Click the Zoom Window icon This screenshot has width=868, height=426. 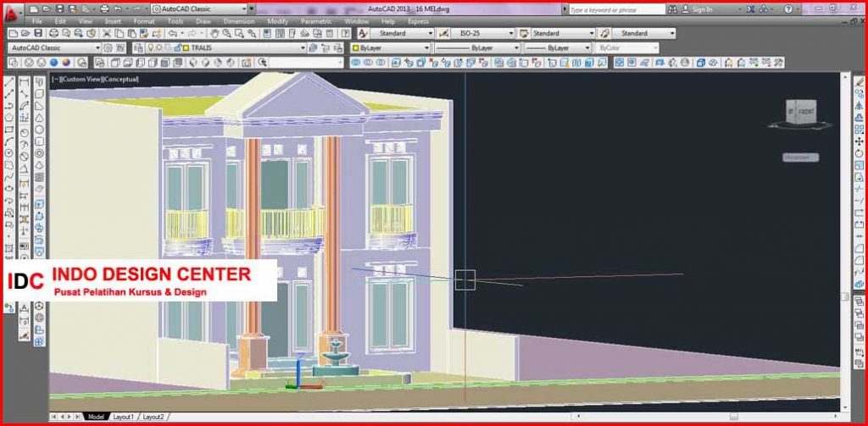[x=238, y=33]
